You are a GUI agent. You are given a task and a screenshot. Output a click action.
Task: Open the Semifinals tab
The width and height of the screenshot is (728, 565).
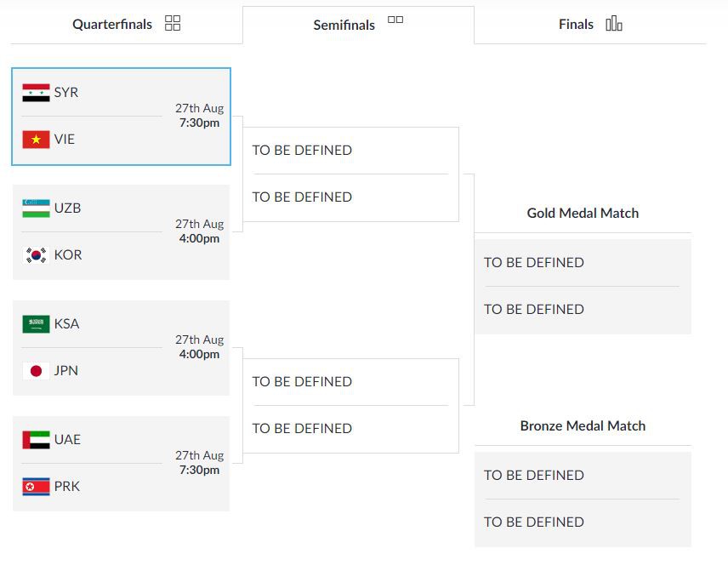click(344, 26)
